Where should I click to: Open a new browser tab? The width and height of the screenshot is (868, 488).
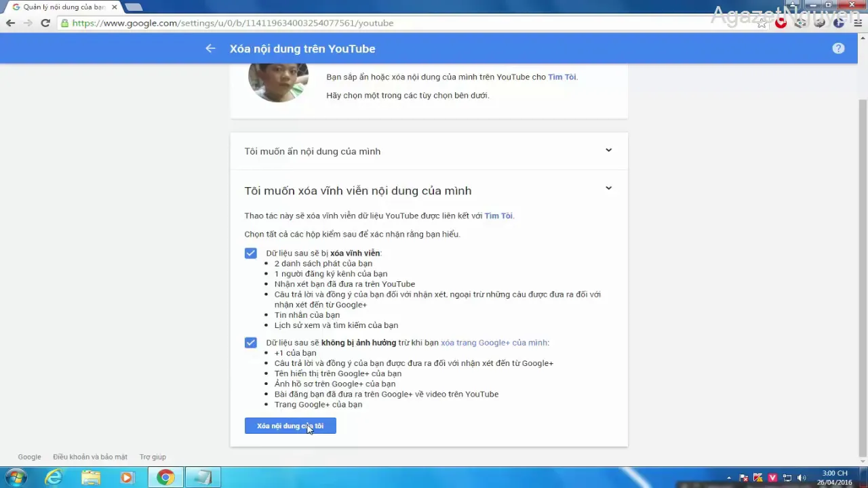pyautogui.click(x=134, y=7)
